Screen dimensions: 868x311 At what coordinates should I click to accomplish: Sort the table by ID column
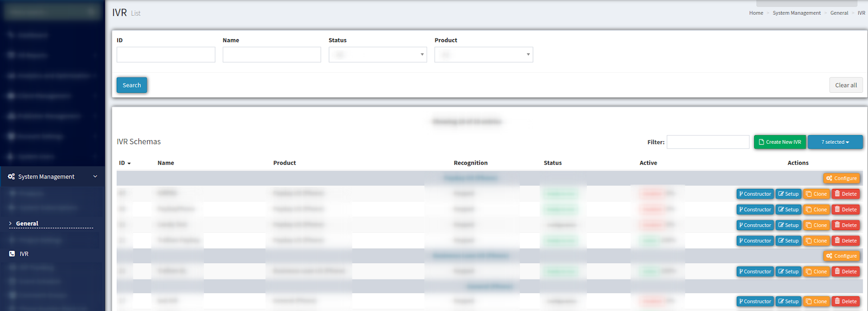pyautogui.click(x=125, y=163)
